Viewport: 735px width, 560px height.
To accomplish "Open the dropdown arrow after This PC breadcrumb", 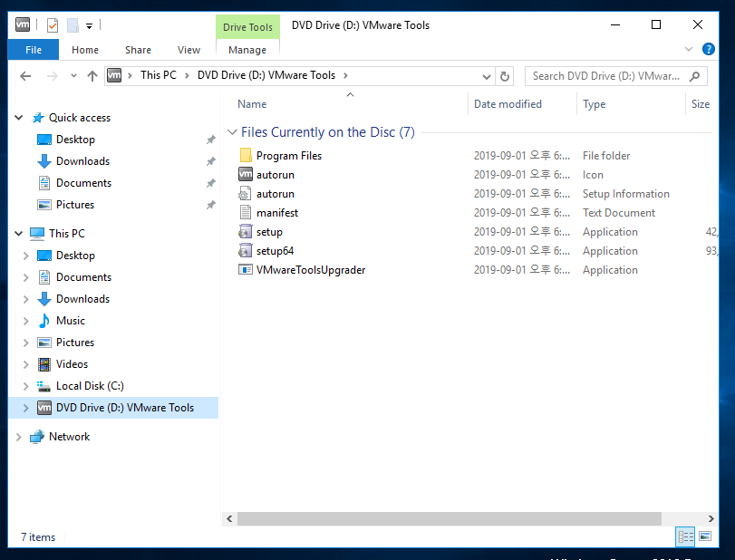I will coord(187,76).
